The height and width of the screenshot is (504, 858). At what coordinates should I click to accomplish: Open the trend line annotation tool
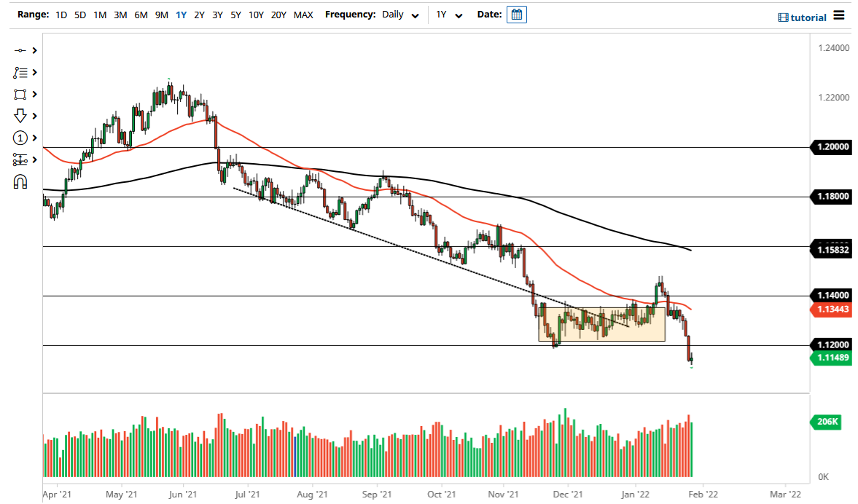pyautogui.click(x=20, y=72)
